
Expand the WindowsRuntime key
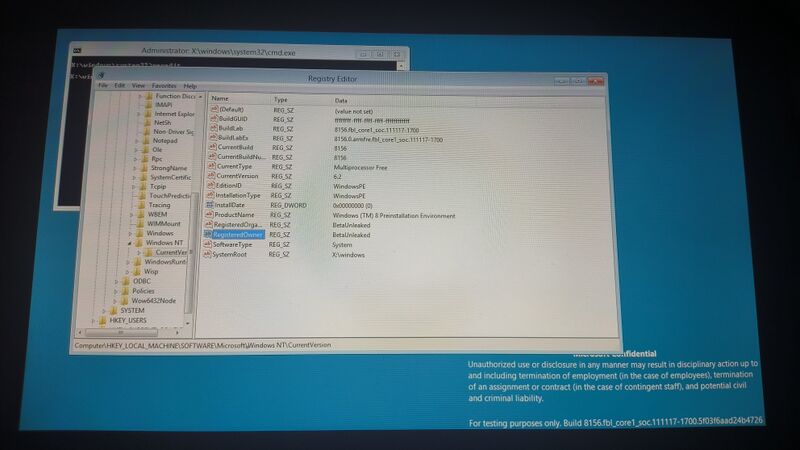tap(128, 262)
